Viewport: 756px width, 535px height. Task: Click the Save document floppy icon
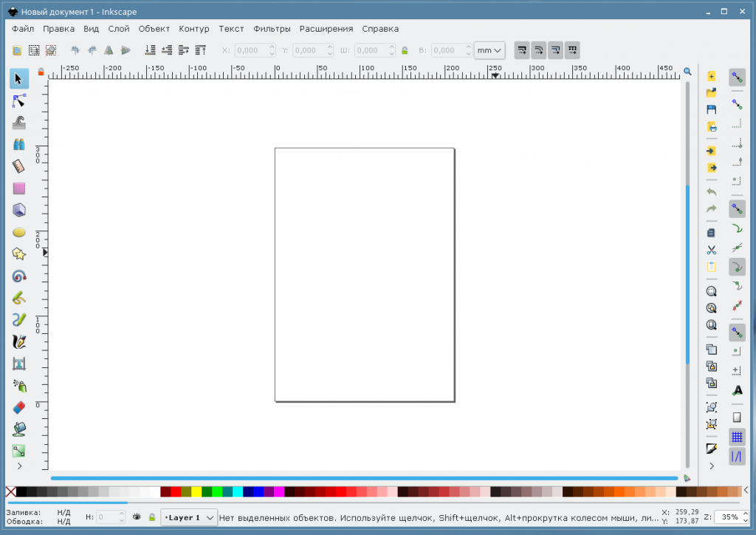tap(711, 109)
